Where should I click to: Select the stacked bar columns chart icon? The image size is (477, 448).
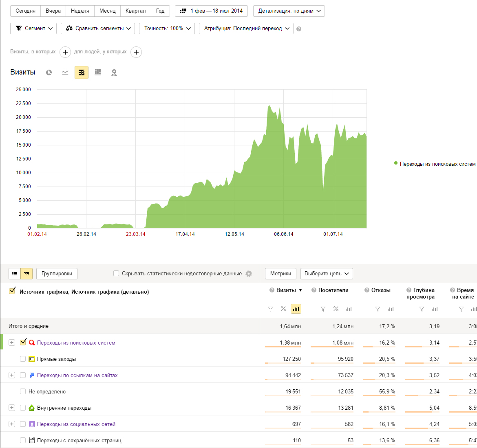point(98,72)
